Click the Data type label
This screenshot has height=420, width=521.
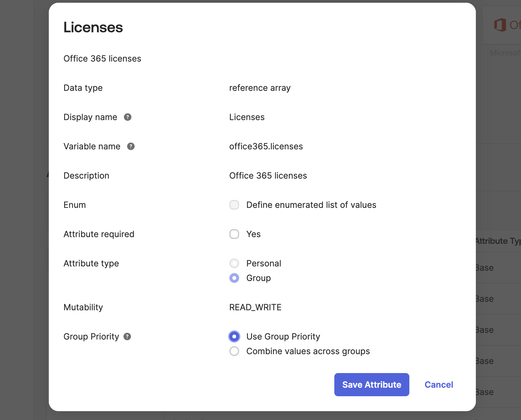83,88
